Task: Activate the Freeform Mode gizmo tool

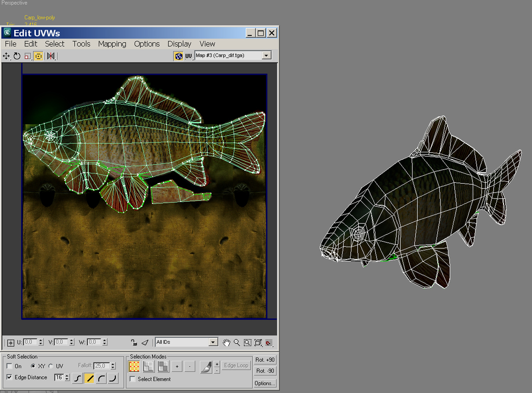Action: (x=38, y=56)
